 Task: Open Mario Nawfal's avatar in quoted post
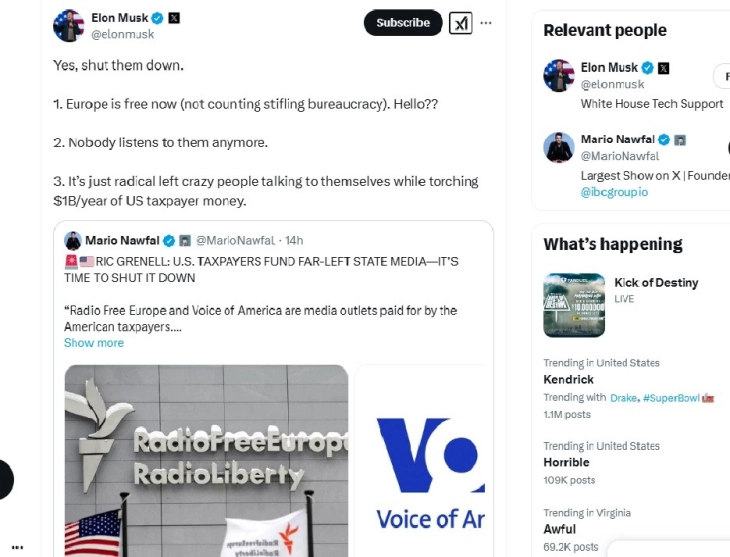coord(73,240)
